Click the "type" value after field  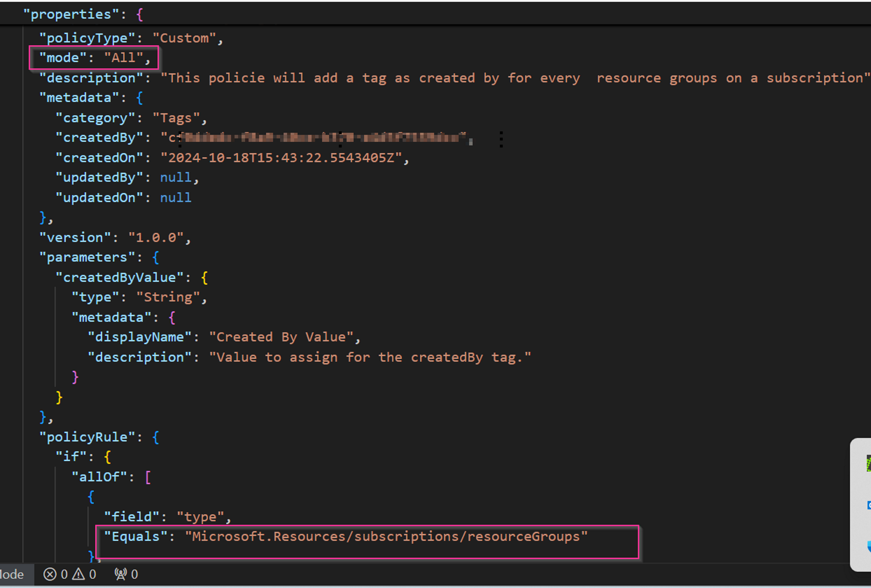pos(201,517)
